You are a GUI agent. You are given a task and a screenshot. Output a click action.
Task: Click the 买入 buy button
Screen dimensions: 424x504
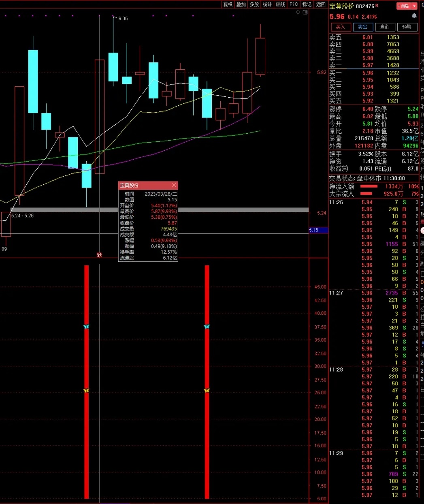click(341, 27)
